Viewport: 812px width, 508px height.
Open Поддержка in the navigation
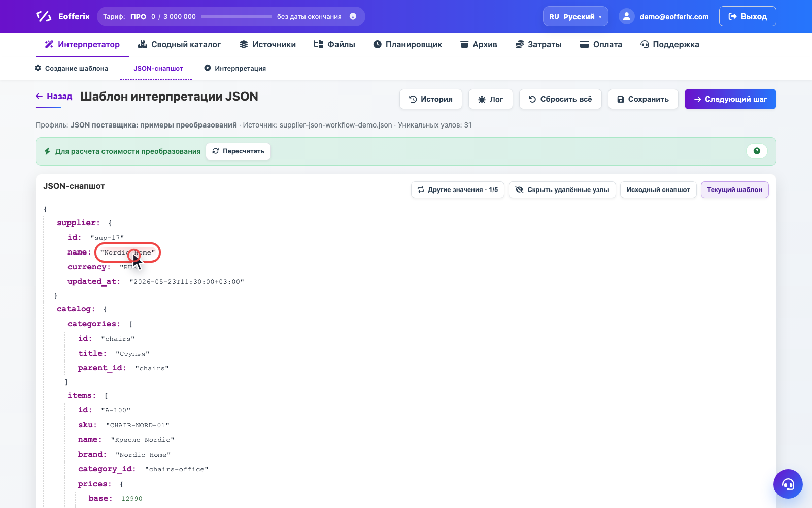670,45
